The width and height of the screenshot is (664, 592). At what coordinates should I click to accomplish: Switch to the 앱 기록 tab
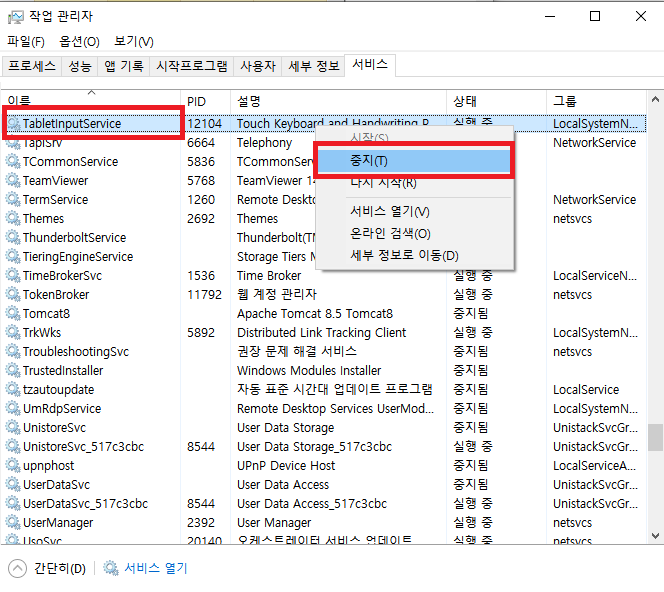click(x=124, y=66)
